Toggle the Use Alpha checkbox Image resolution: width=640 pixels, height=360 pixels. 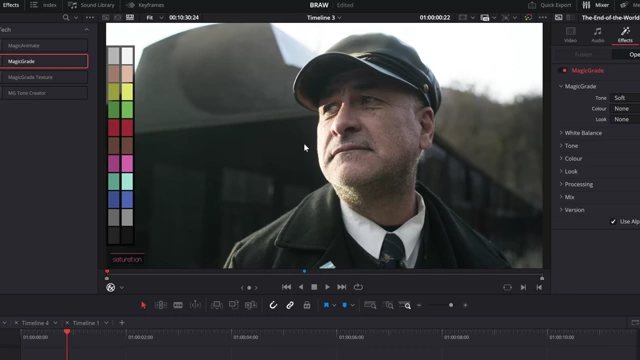pos(613,221)
